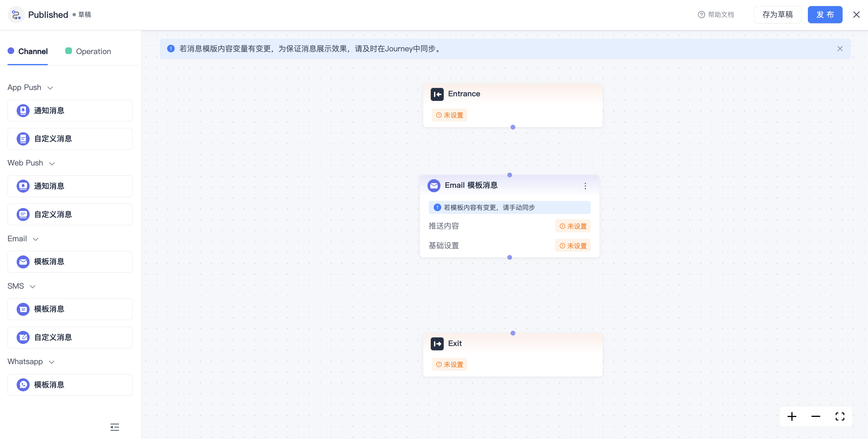Switch to the Operation tab
Screen dimensions: 868x439
pos(88,51)
